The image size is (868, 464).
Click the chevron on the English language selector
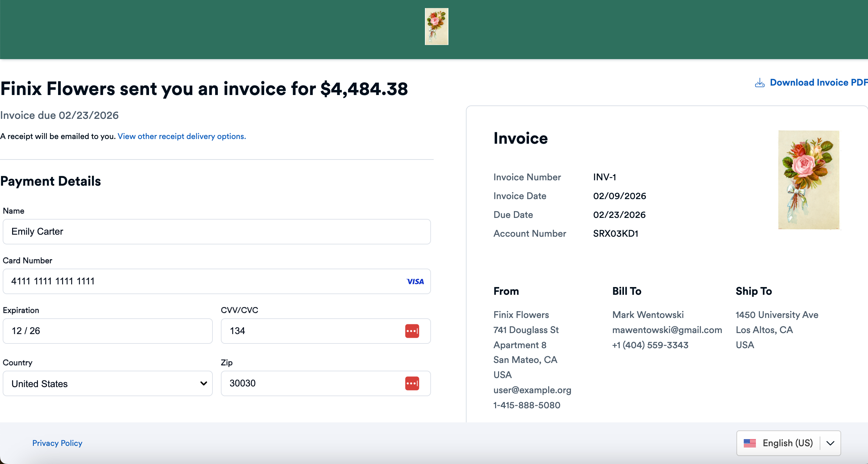tap(830, 443)
